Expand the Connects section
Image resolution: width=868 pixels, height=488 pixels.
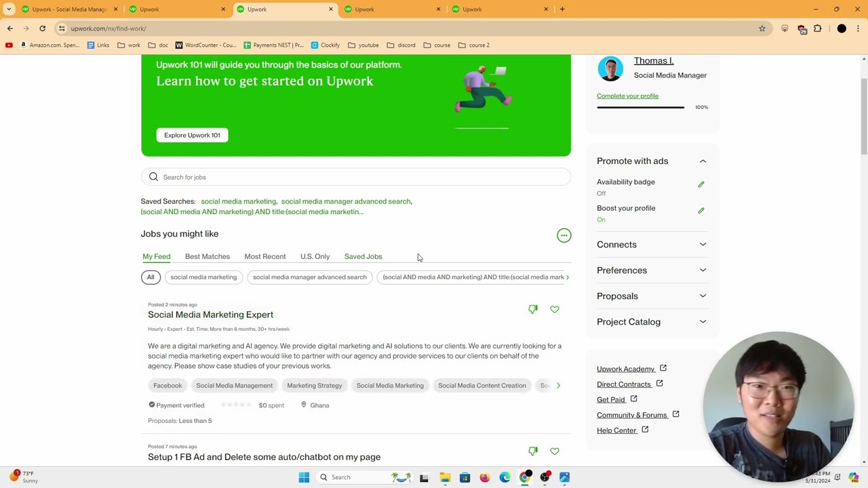click(703, 245)
